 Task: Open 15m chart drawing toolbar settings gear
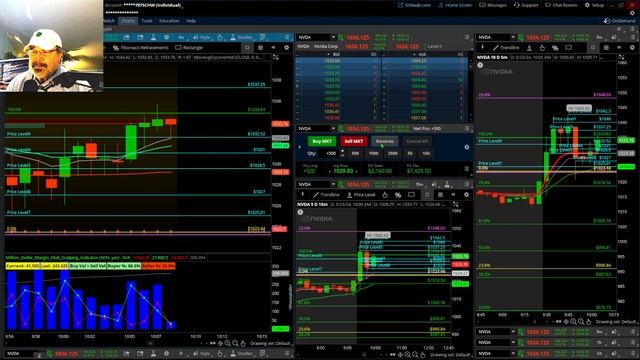point(467,195)
